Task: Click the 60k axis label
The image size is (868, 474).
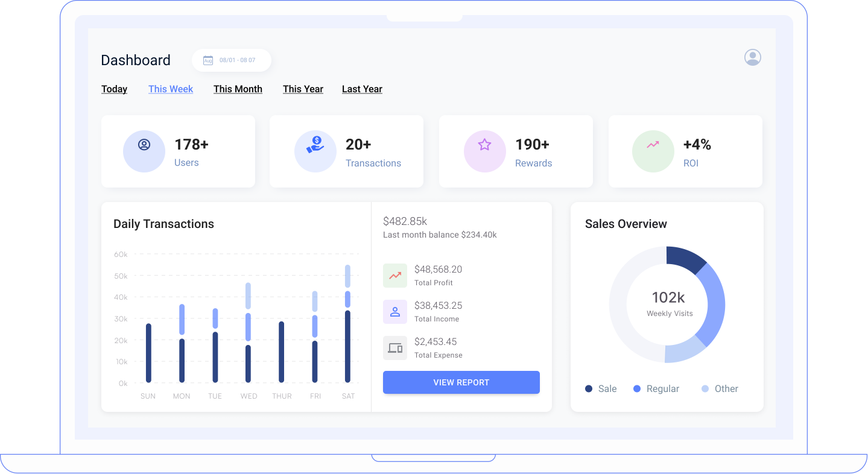Action: [x=121, y=254]
